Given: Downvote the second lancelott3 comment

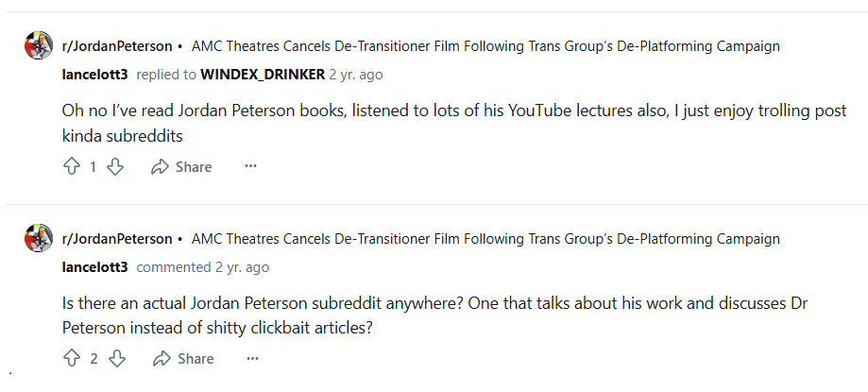Looking at the screenshot, I should click(117, 359).
